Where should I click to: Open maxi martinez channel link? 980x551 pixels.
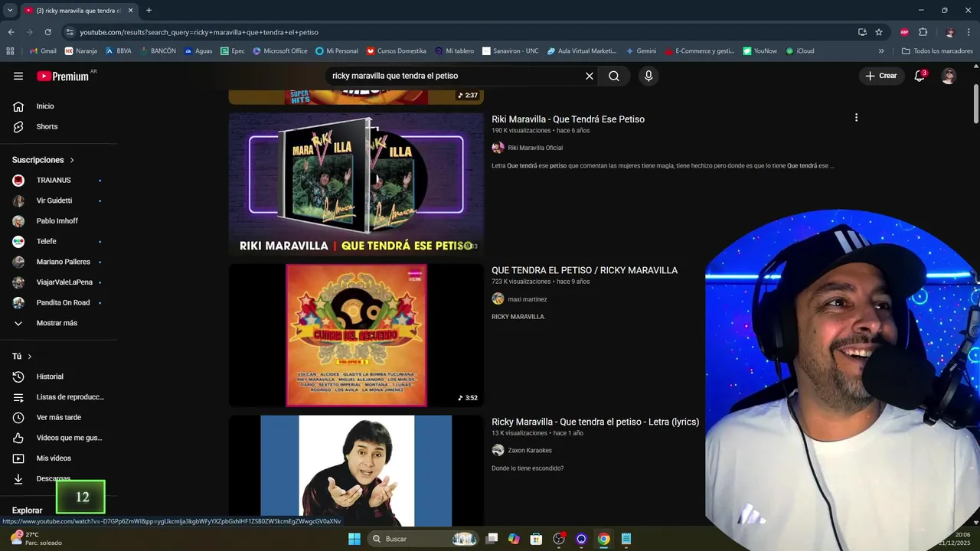tap(528, 299)
